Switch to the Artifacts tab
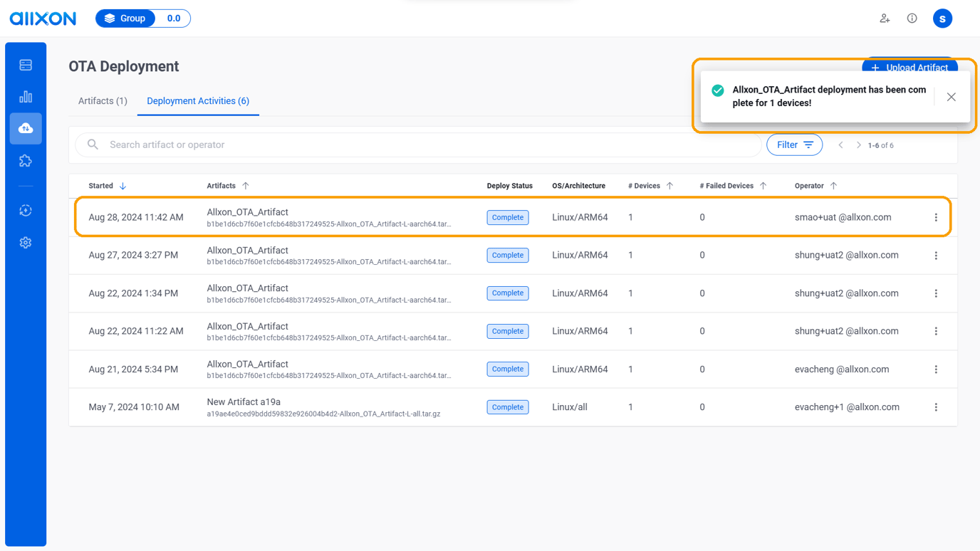The width and height of the screenshot is (980, 551). 103,100
